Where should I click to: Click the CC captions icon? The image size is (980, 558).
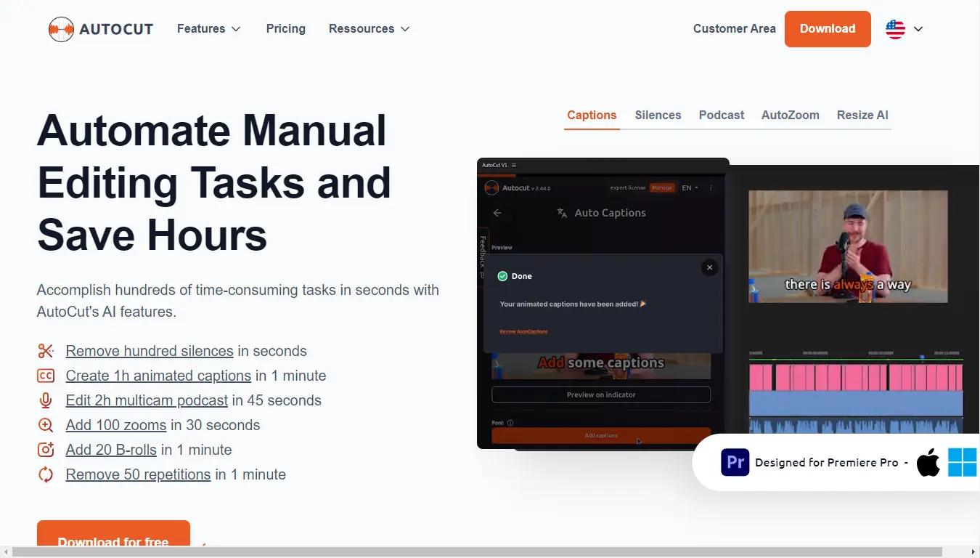[x=46, y=376]
